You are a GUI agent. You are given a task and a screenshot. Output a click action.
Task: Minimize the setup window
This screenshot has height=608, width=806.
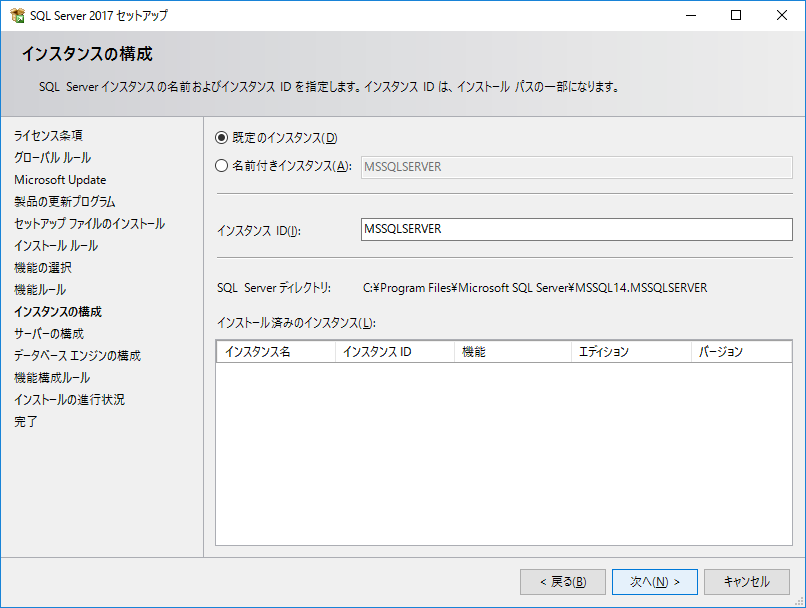click(x=691, y=15)
